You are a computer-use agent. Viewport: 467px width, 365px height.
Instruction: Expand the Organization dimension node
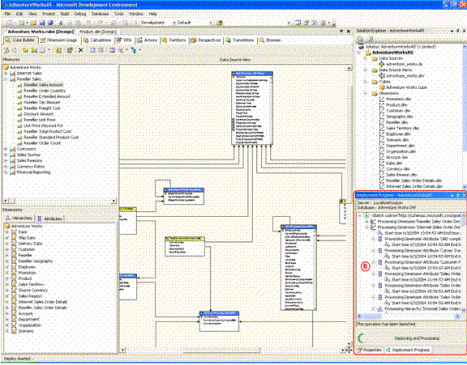pyautogui.click(x=7, y=325)
